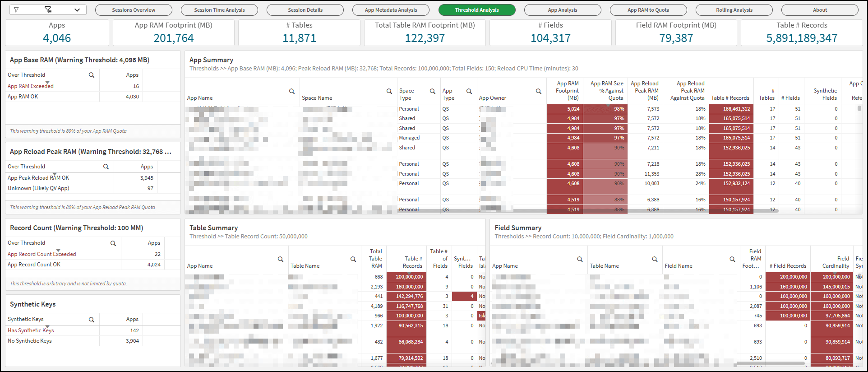868x372 pixels.
Task: Open the filter list funnel icon
Action: [48, 10]
